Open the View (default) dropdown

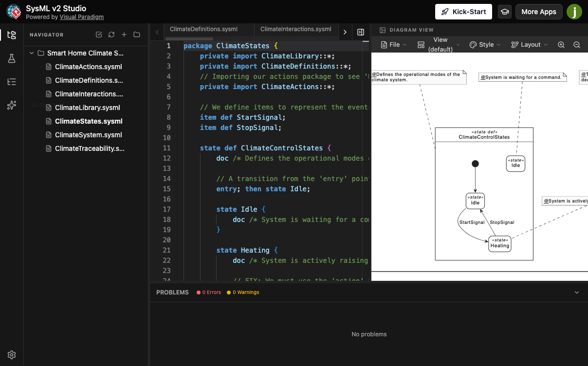point(438,45)
